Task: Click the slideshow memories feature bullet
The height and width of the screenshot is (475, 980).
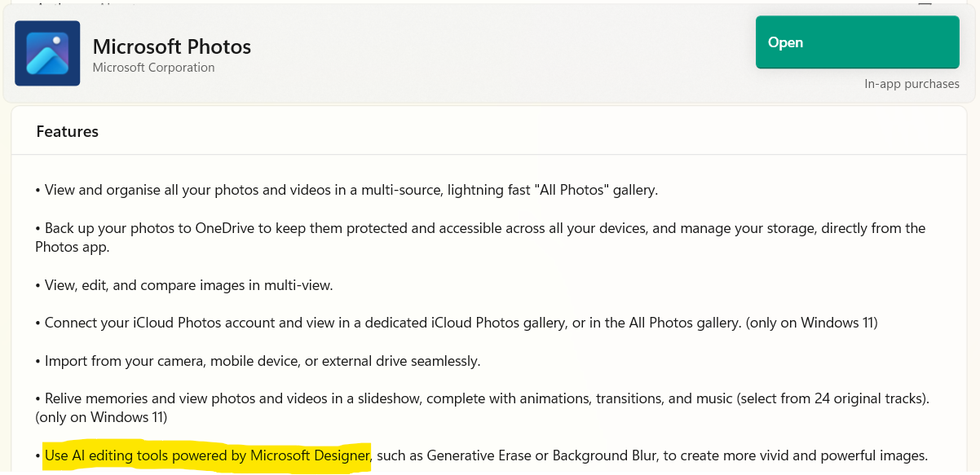Action: (x=482, y=407)
